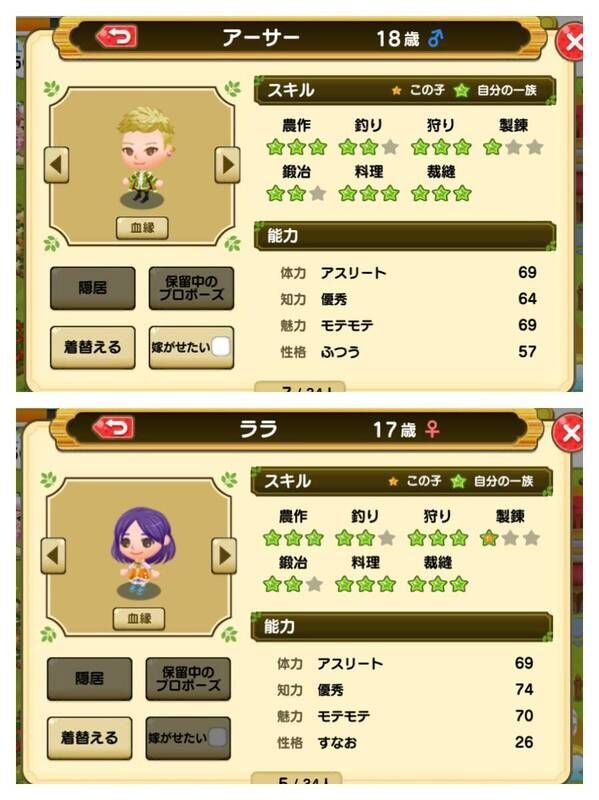Toggle 嫁がせたい checkbox on ララ panel

(217, 737)
